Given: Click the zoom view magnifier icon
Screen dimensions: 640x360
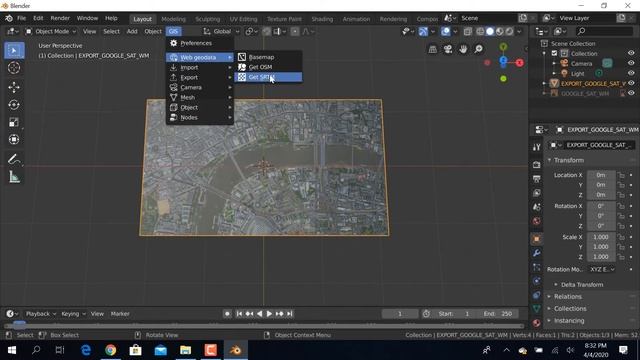Looking at the screenshot, I should 478,49.
